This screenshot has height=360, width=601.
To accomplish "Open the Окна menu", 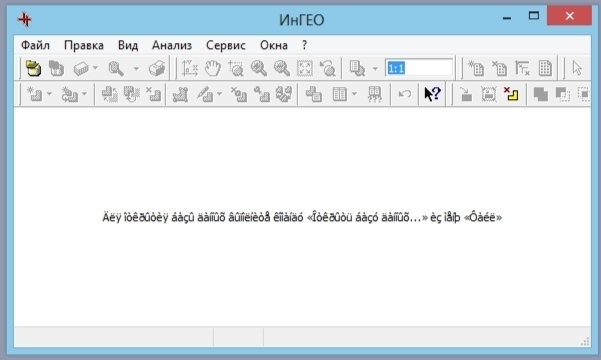I will point(274,45).
